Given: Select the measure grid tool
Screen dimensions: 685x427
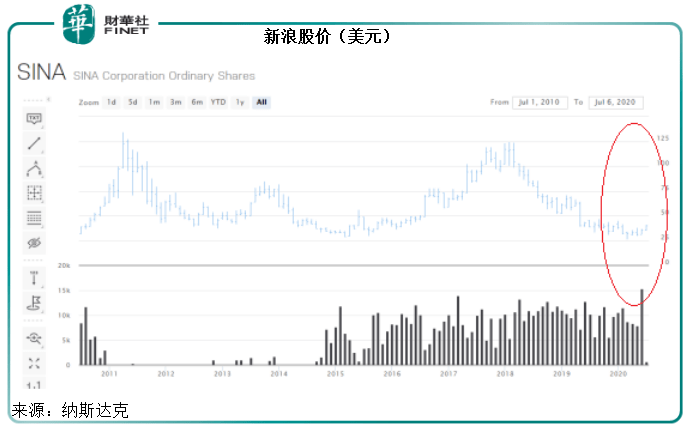Looking at the screenshot, I should coord(34,193).
